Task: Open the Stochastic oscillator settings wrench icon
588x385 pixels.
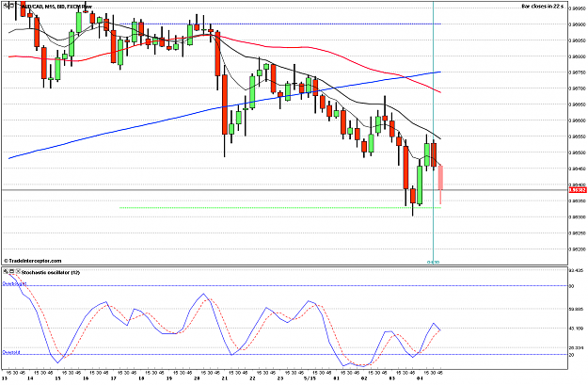Action: coord(6,271)
